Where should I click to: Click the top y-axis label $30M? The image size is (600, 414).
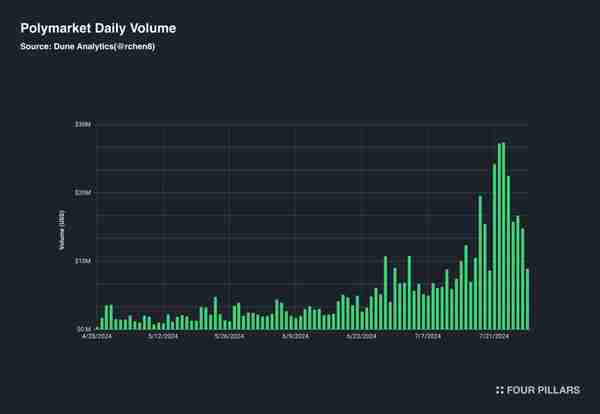(83, 124)
